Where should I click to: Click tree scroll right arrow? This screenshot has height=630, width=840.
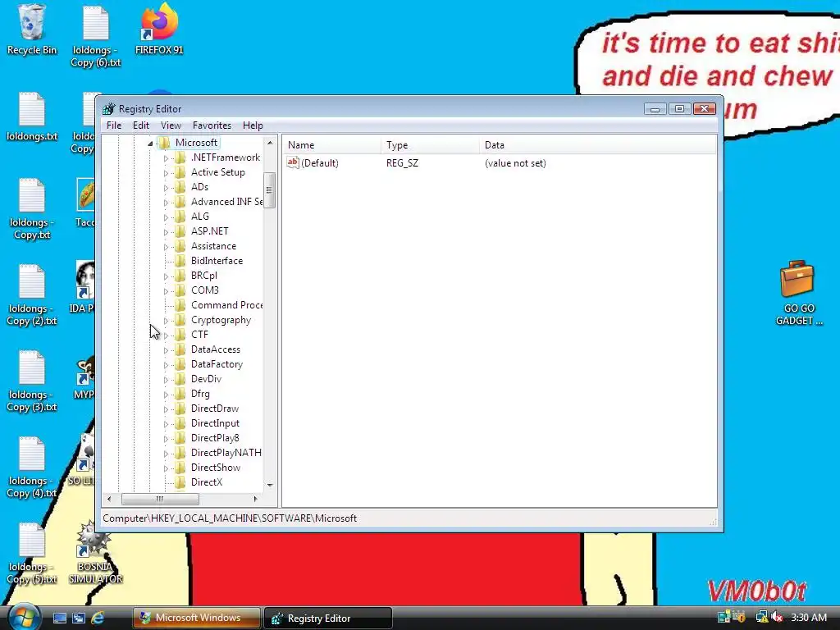click(256, 499)
